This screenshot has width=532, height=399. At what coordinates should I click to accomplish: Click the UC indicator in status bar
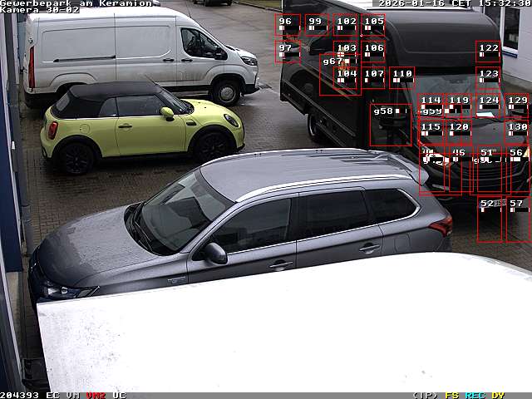point(119,395)
